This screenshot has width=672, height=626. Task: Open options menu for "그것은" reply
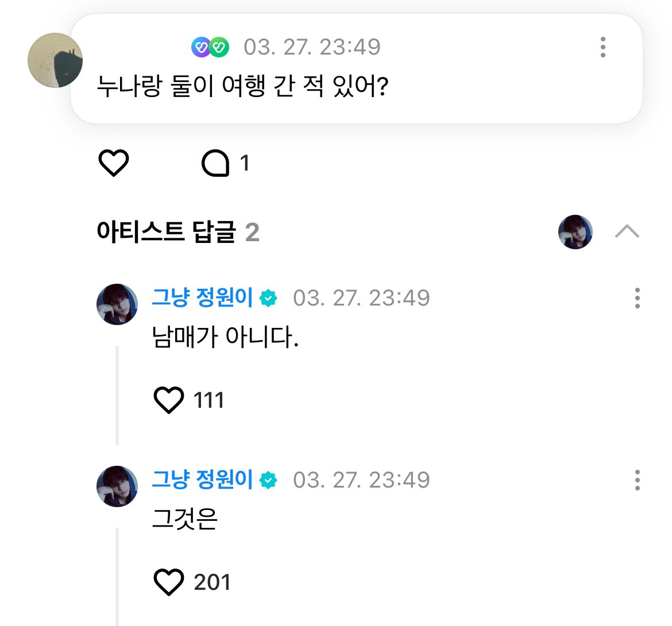(637, 480)
